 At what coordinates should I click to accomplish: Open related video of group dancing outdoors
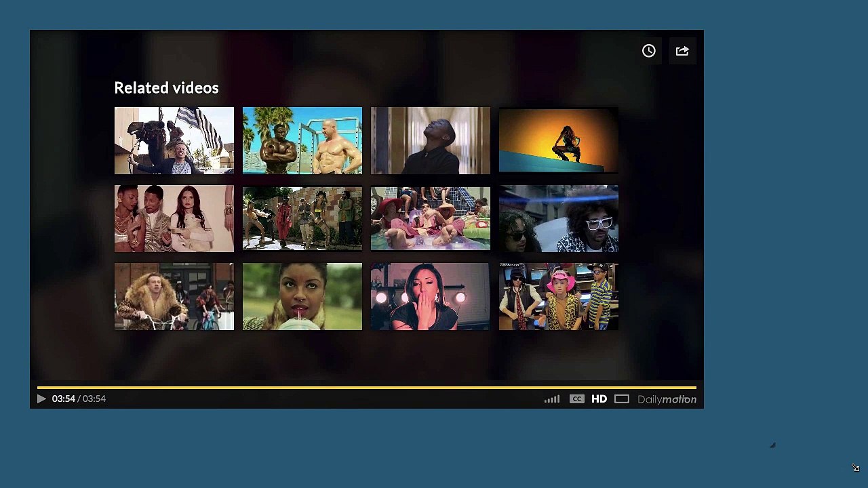tap(302, 218)
